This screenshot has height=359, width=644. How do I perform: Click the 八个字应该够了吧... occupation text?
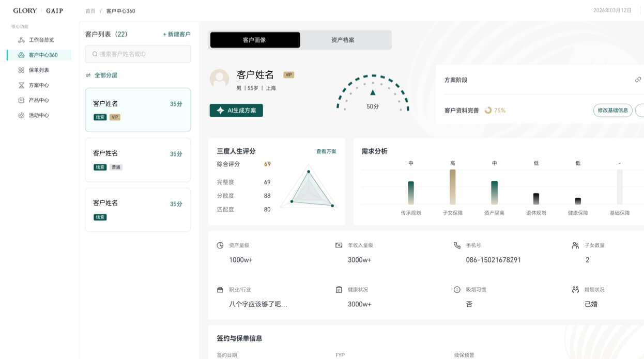(x=258, y=304)
